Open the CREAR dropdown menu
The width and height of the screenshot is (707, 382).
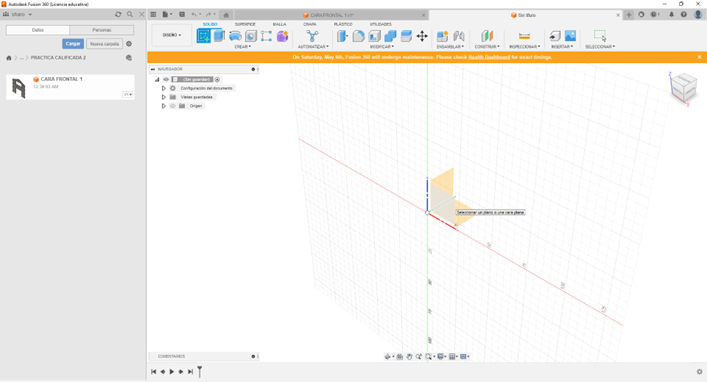pyautogui.click(x=243, y=46)
